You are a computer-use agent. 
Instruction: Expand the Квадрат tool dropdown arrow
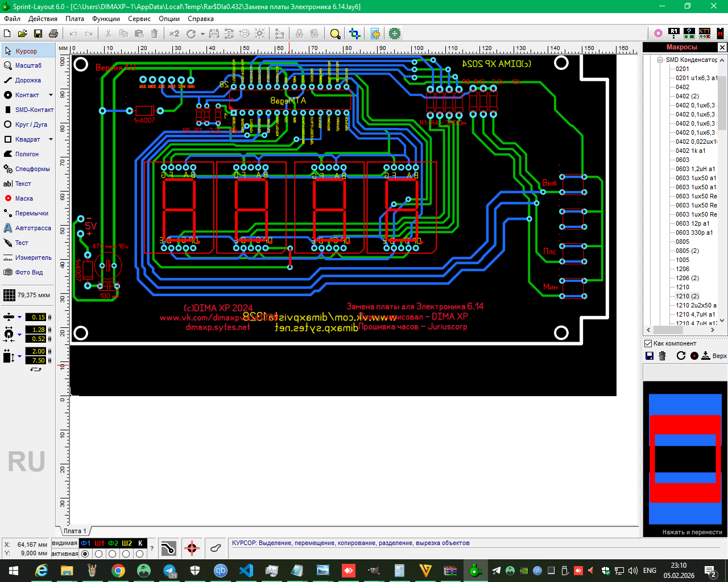(x=51, y=139)
